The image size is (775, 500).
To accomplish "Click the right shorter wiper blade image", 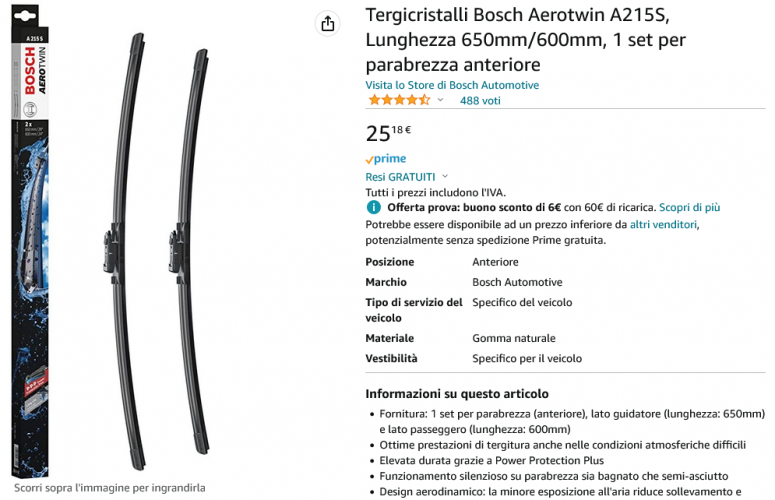I will point(190,251).
